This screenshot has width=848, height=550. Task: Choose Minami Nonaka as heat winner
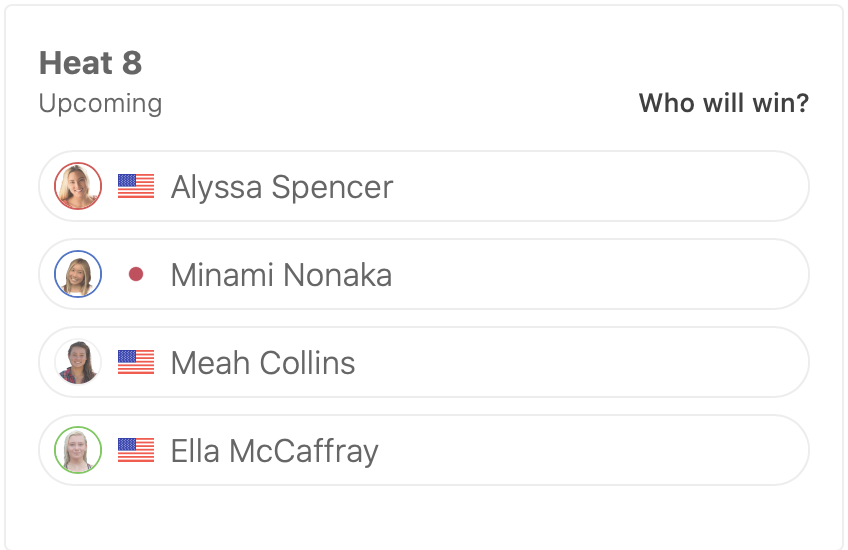tap(600, 274)
